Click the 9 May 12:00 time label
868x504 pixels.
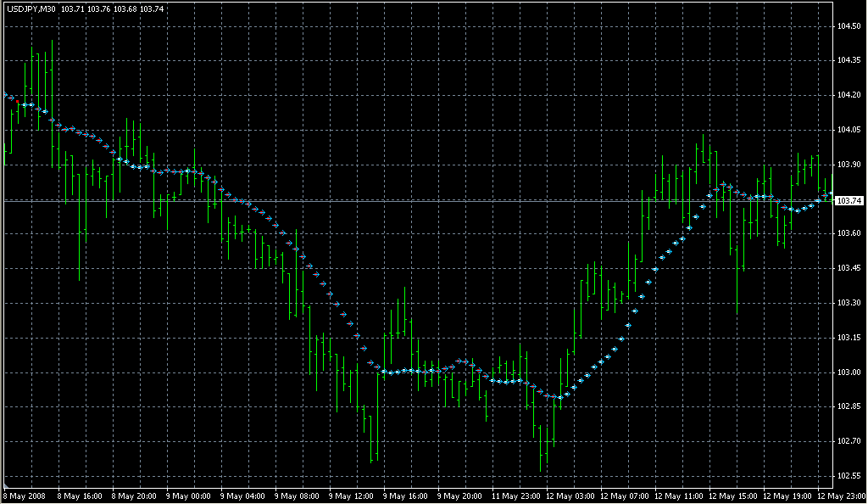[349, 496]
